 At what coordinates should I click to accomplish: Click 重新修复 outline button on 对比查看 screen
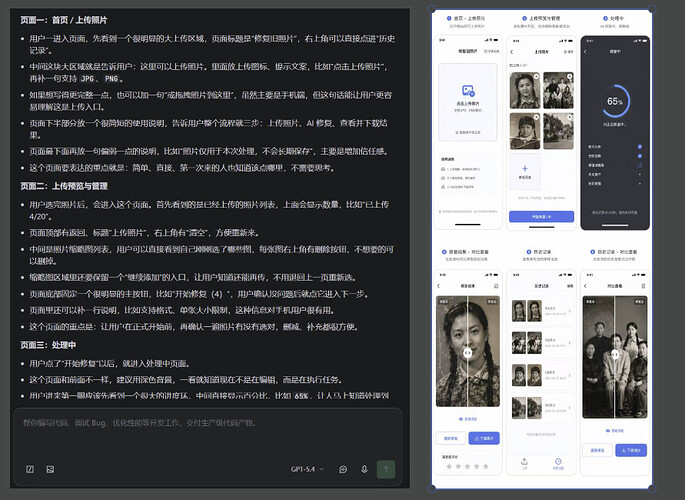tap(597, 450)
